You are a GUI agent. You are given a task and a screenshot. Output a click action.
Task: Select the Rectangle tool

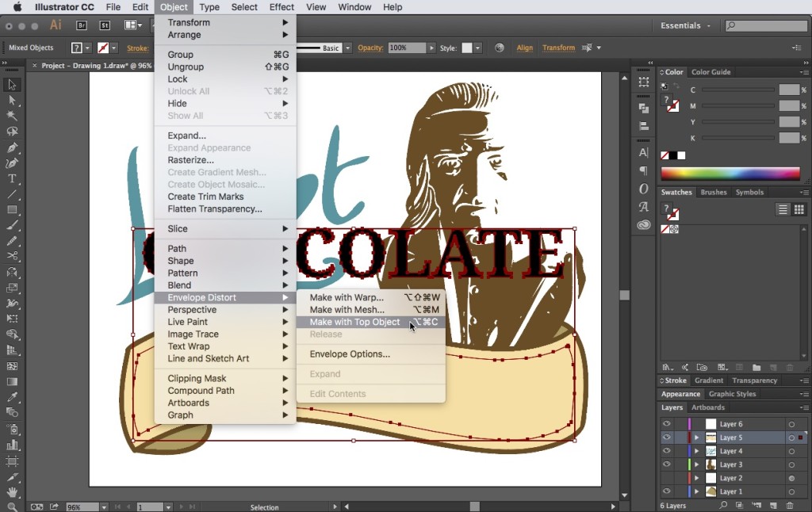pos(12,210)
